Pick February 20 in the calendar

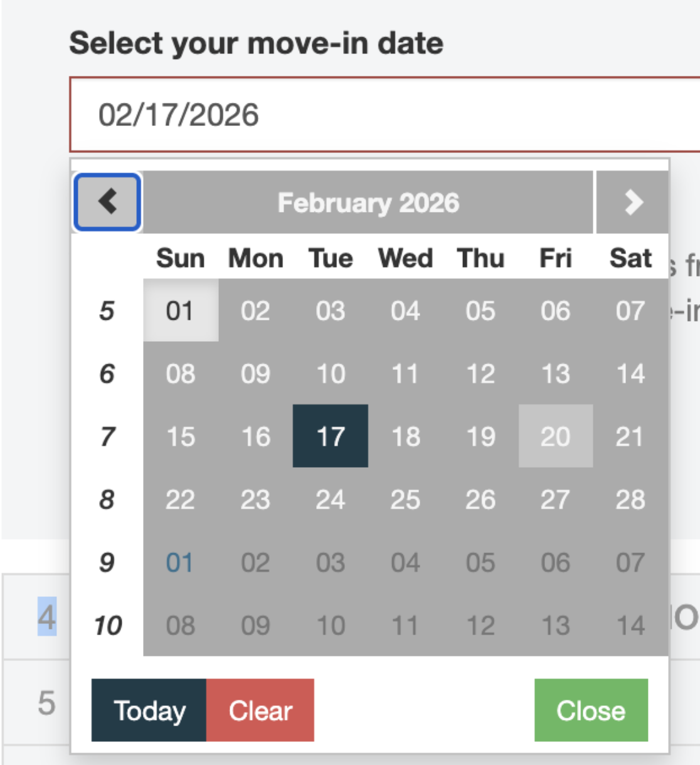[x=556, y=436]
